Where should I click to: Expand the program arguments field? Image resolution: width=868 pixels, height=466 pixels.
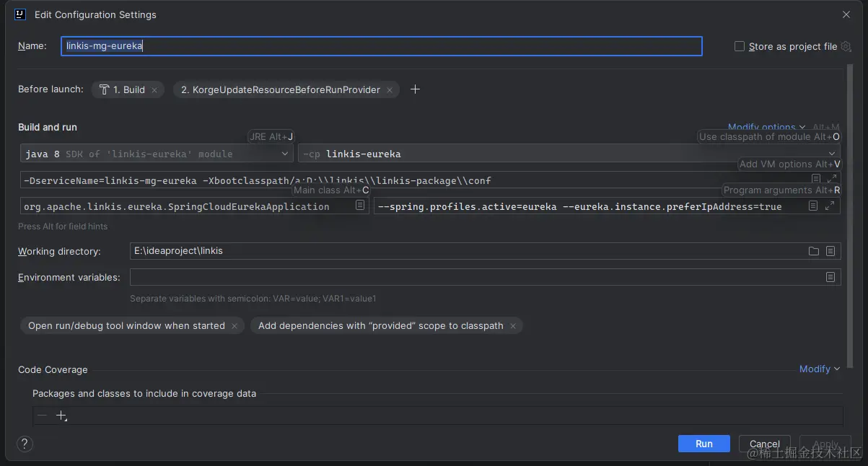pyautogui.click(x=830, y=206)
